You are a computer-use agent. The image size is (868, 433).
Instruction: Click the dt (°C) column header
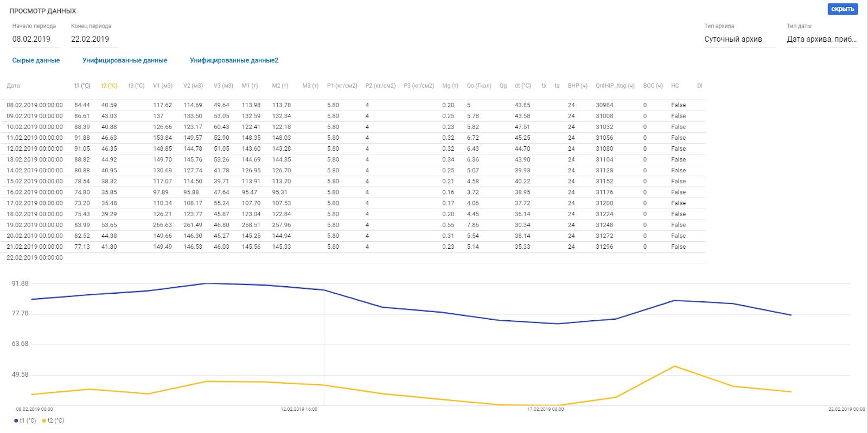pos(523,86)
